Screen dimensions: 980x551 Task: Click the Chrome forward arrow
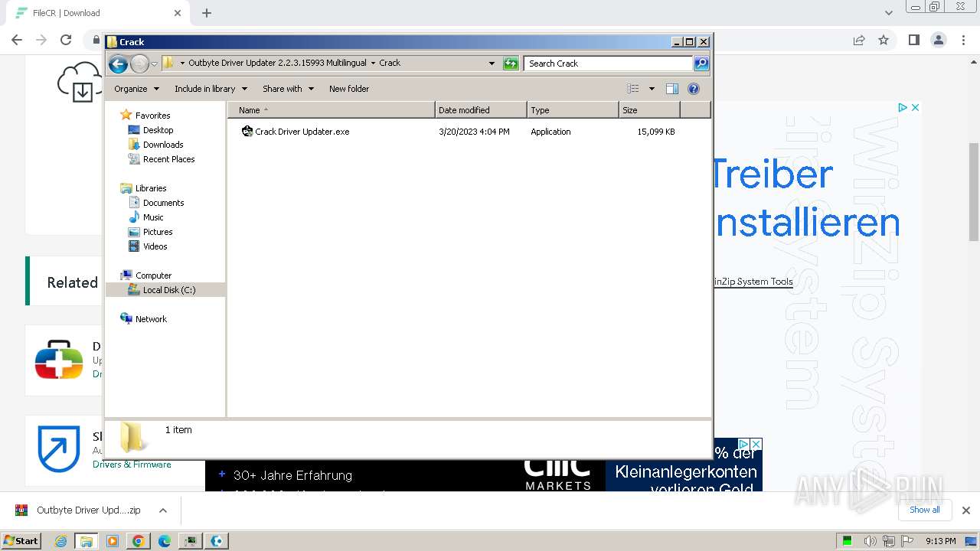(x=41, y=40)
